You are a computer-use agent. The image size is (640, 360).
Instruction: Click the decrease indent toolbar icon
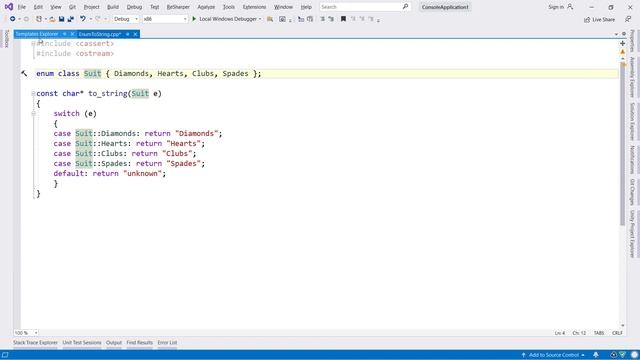click(322, 19)
